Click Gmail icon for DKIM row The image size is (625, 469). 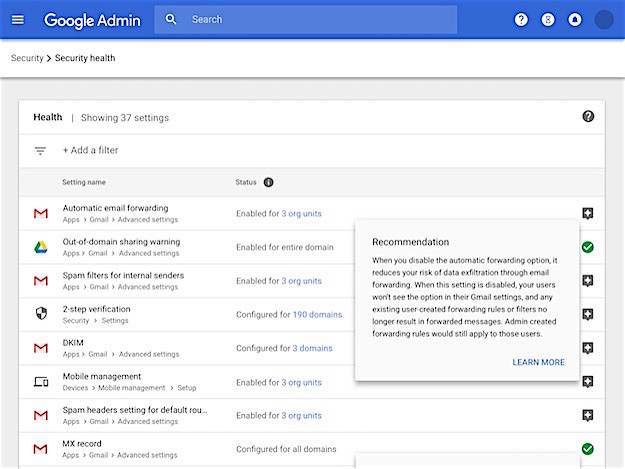tap(41, 348)
